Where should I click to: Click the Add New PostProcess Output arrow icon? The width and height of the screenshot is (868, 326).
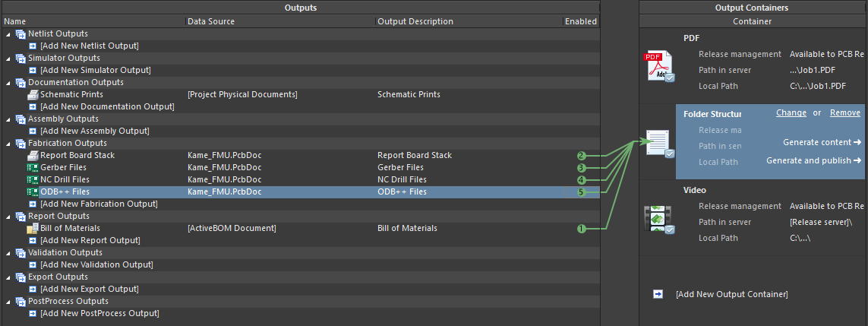[x=33, y=314]
